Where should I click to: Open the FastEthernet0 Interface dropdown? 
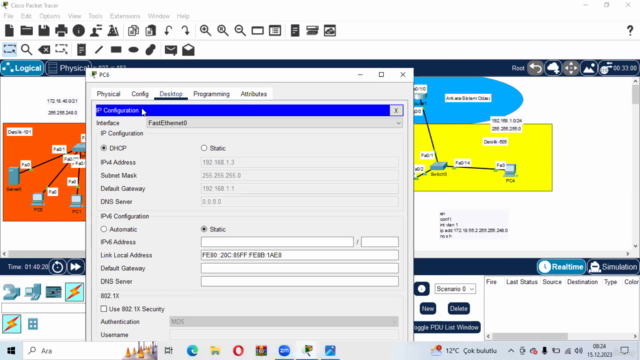pyautogui.click(x=274, y=123)
